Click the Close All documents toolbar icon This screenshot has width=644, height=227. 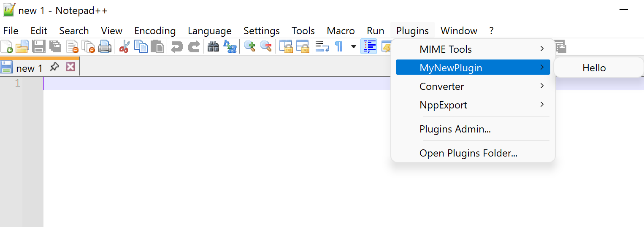coord(88,46)
